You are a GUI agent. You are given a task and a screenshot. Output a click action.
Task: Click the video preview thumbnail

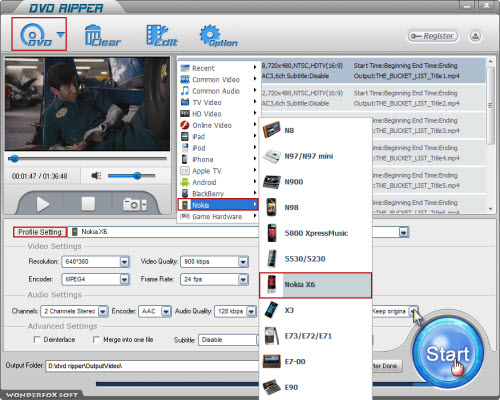tap(87, 104)
